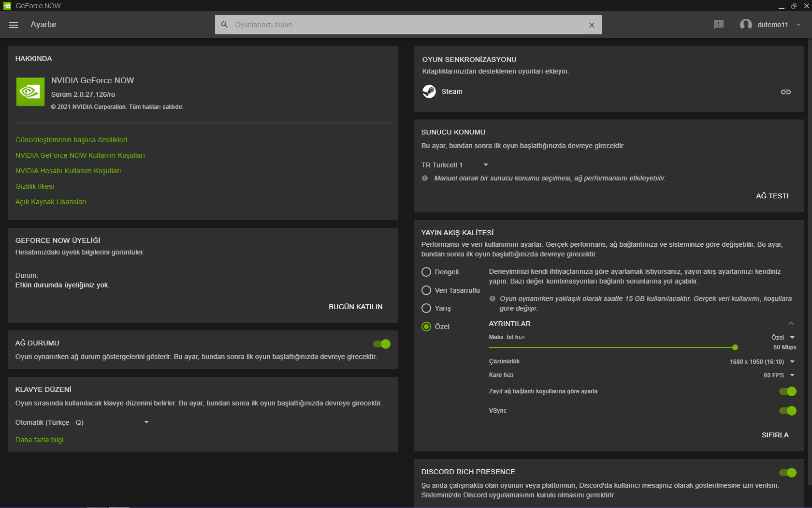Clear the search field with X icon
Image resolution: width=812 pixels, height=508 pixels.
tap(592, 25)
